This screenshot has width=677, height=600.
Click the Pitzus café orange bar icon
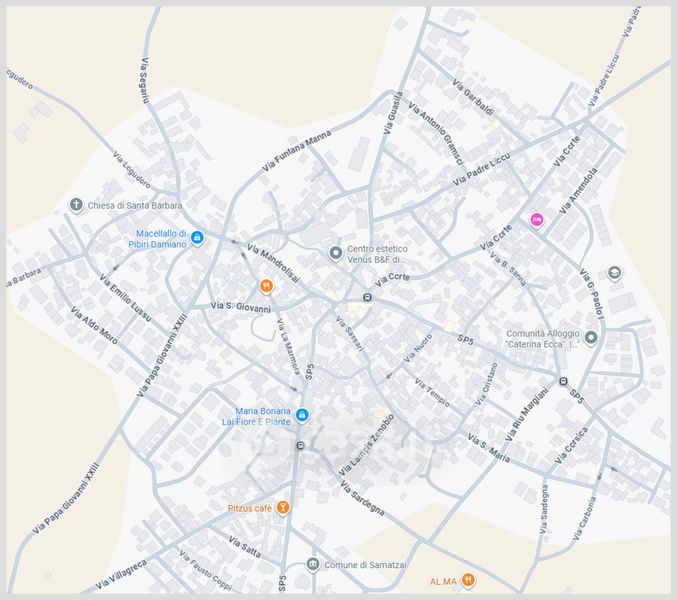(x=284, y=508)
